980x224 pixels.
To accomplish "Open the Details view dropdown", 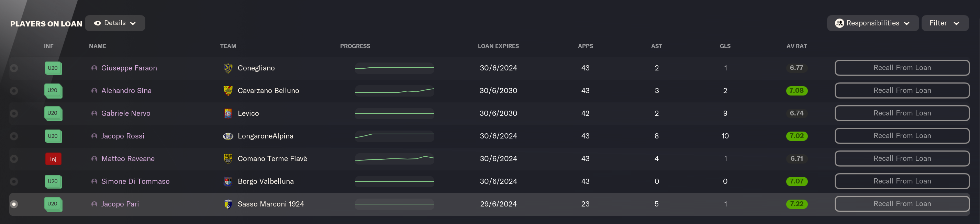I will (115, 23).
